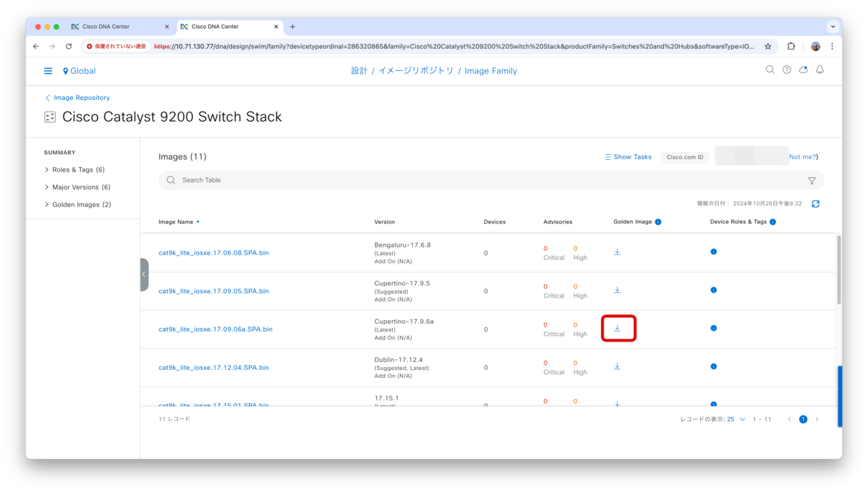This screenshot has width=868, height=493.
Task: Click device roles dot for 17.12.04 image
Action: click(713, 366)
